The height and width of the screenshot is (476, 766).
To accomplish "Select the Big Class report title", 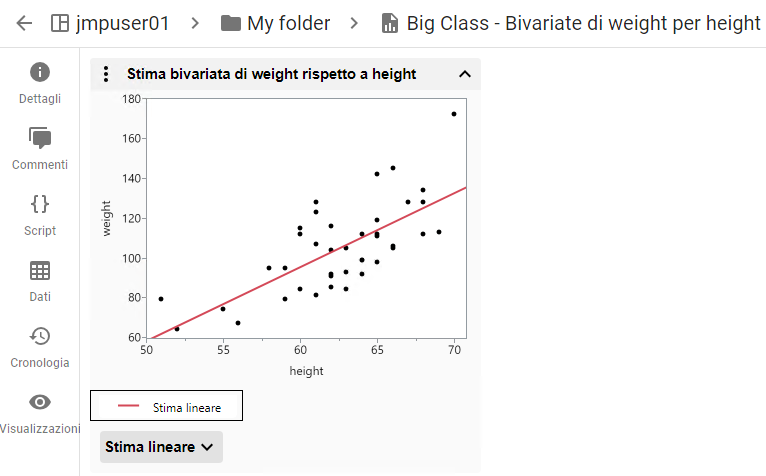I will click(583, 23).
